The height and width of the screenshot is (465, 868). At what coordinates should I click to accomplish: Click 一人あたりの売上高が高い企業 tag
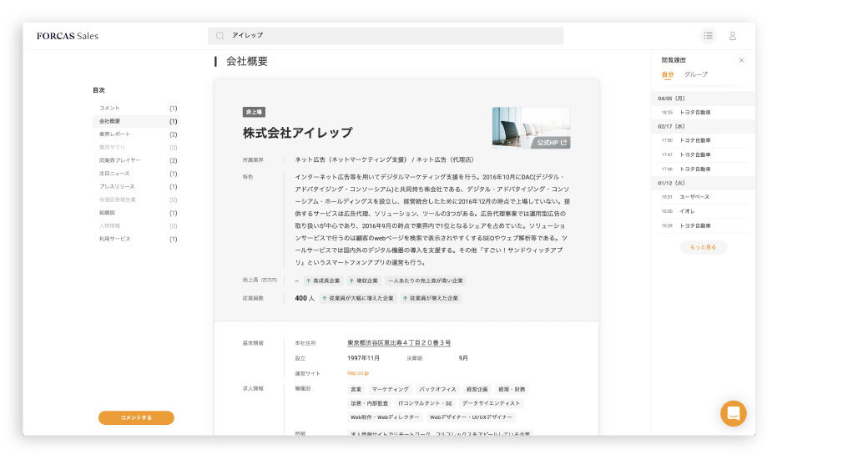[426, 281]
